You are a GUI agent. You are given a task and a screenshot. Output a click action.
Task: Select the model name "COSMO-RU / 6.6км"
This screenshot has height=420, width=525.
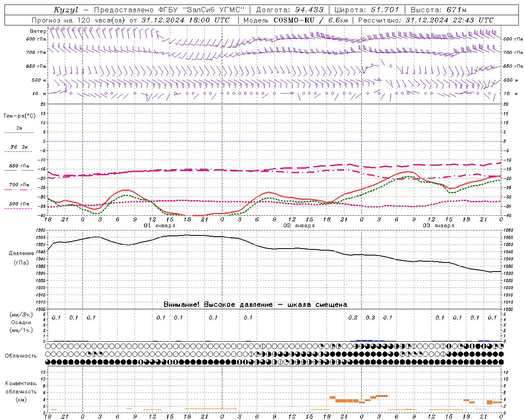click(x=310, y=20)
